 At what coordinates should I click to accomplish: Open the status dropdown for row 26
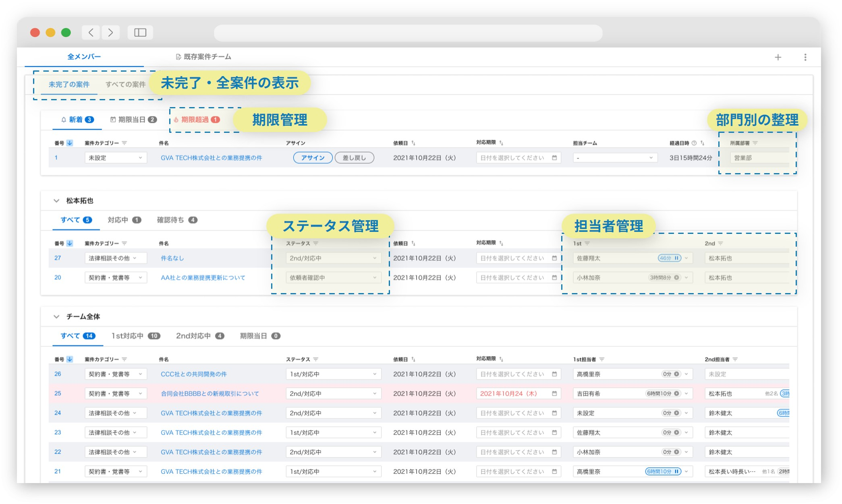click(333, 374)
